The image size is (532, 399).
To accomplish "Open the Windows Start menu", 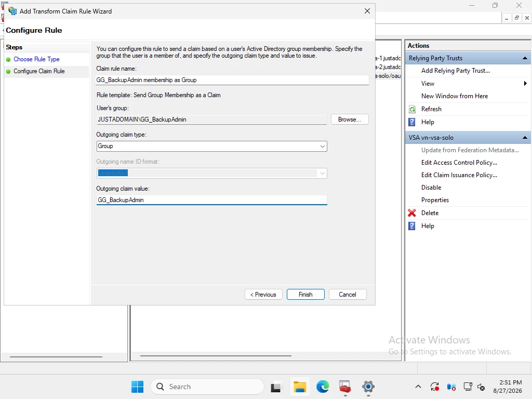I will (137, 387).
